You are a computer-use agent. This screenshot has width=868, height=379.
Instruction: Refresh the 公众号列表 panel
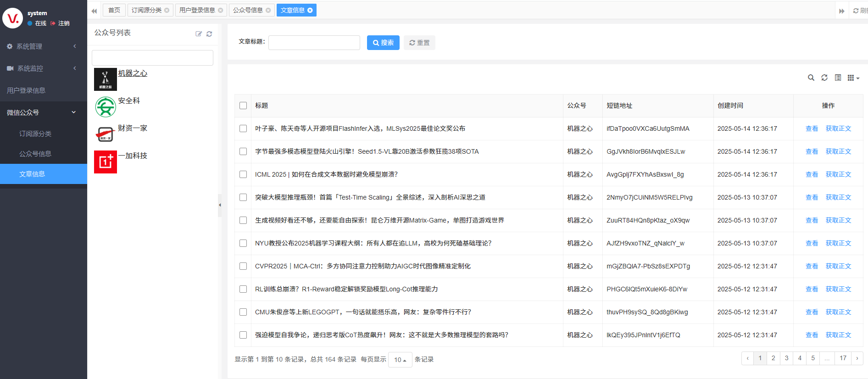(x=209, y=34)
